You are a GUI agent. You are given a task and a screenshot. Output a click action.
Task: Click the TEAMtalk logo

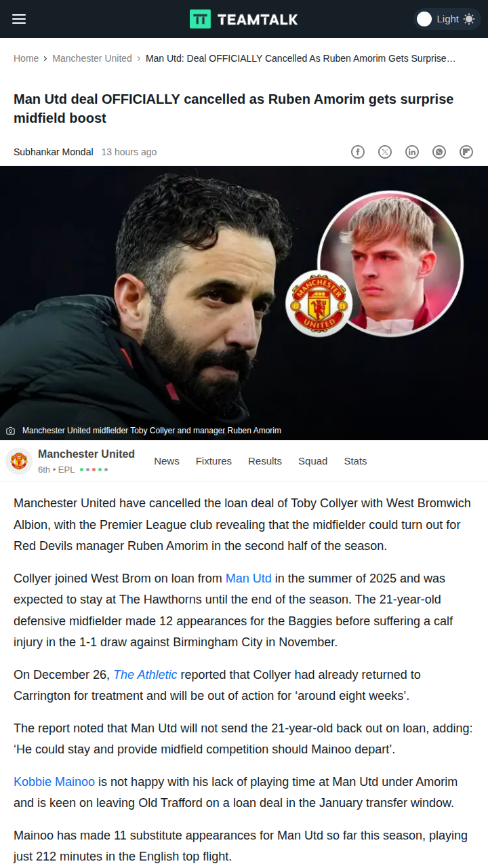point(244,19)
